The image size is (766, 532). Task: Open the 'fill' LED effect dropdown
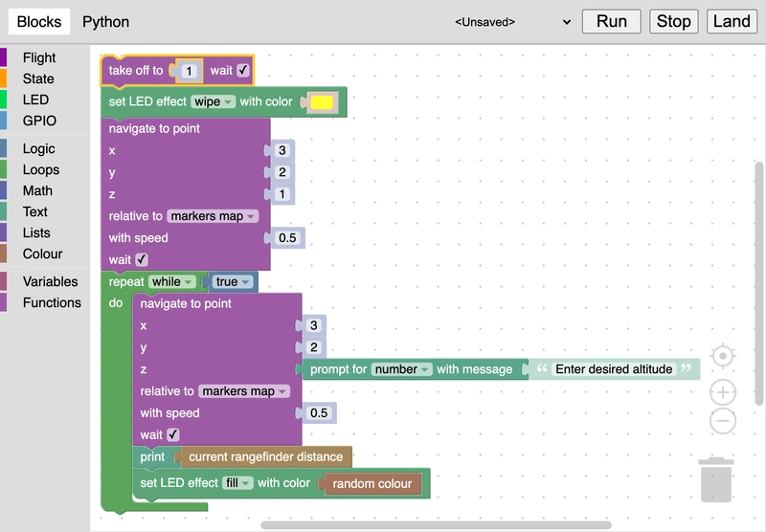coord(237,483)
